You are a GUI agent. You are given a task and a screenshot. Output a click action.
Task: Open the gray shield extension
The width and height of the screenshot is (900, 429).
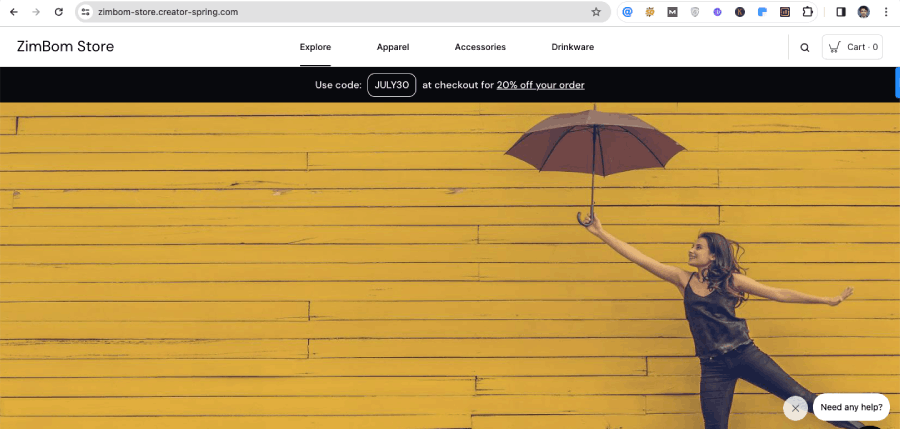tap(695, 12)
